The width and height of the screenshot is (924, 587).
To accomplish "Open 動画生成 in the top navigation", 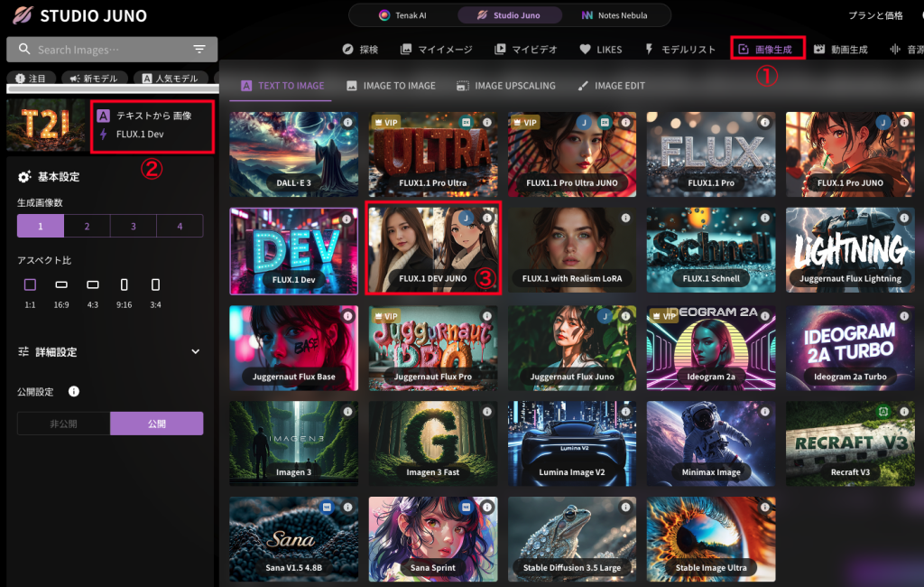I will click(841, 50).
